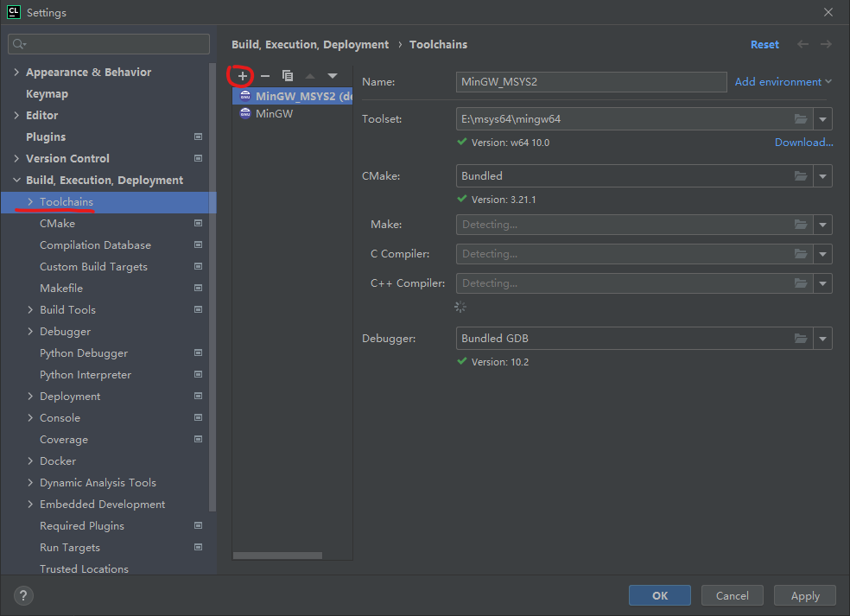Open help with question mark icon

(23, 596)
